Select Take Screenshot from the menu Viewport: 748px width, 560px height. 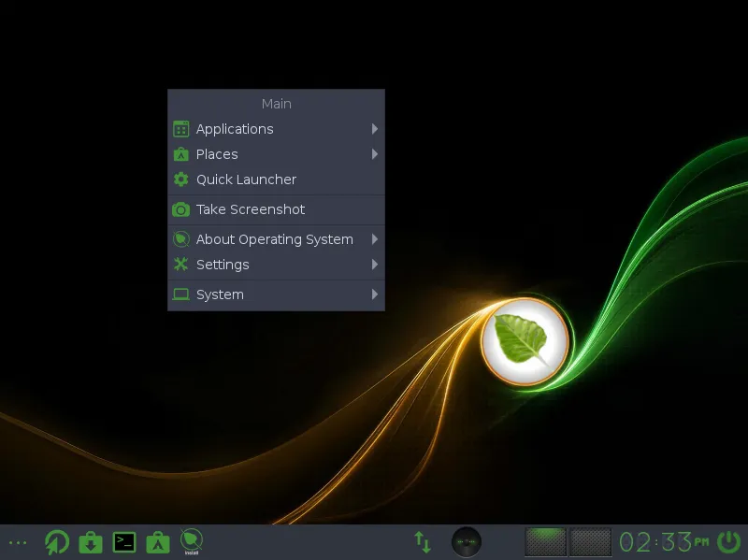coord(249,209)
